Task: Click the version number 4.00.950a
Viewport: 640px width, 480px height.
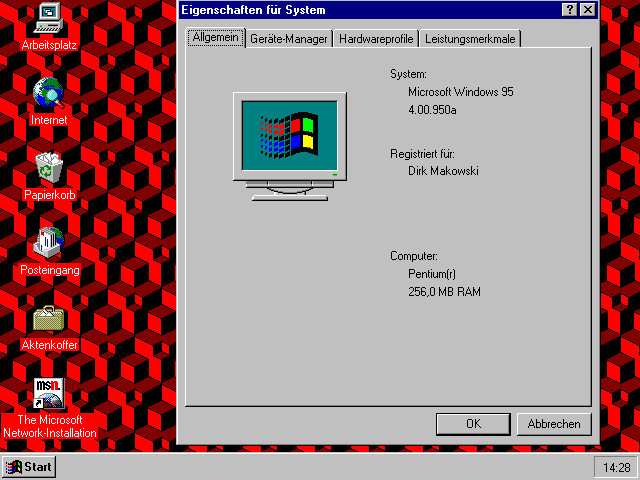Action: (432, 110)
